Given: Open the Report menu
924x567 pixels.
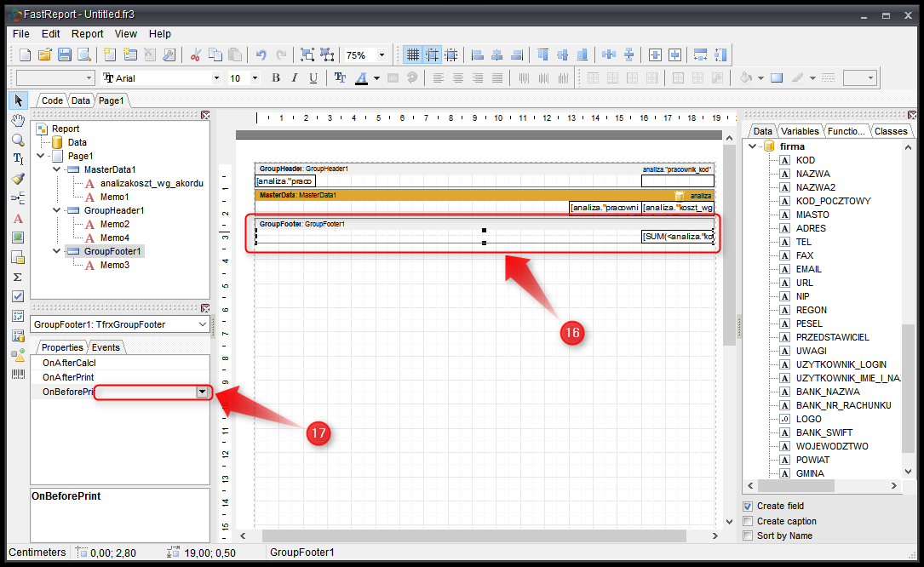Looking at the screenshot, I should (x=87, y=34).
